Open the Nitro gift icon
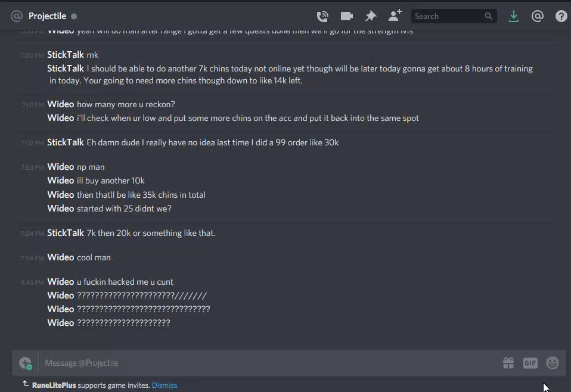This screenshot has width=571, height=392. coord(508,363)
